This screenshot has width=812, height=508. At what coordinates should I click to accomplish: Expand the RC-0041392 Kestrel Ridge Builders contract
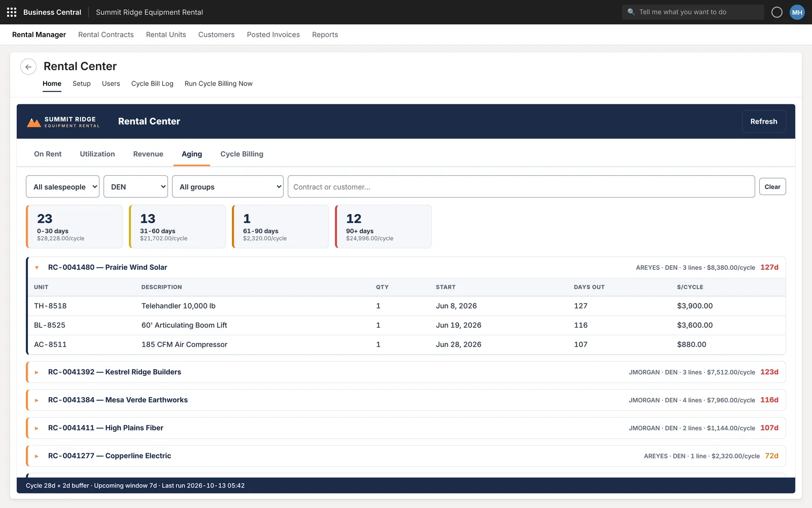click(x=37, y=372)
